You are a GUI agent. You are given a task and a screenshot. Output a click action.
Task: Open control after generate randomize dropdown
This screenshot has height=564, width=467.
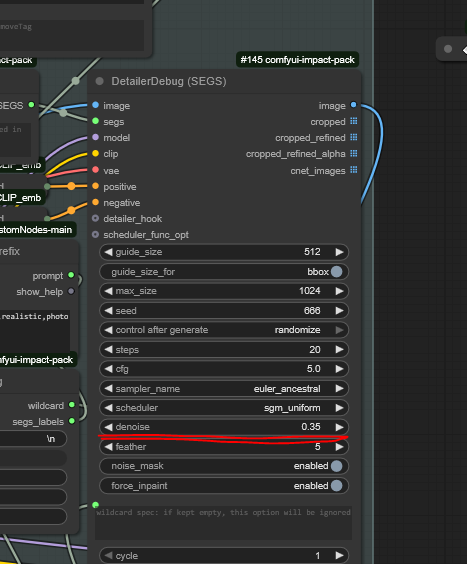224,330
